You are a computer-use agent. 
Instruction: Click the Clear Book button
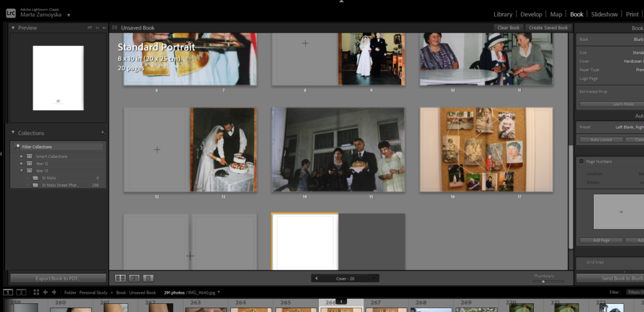[508, 28]
